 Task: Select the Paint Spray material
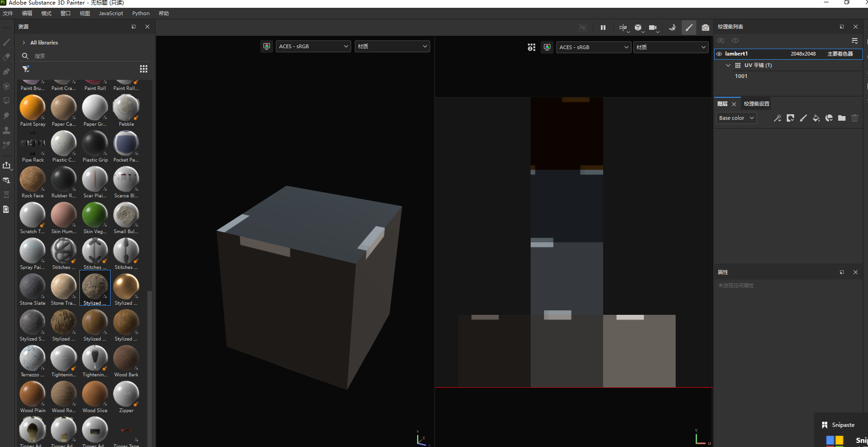[33, 111]
